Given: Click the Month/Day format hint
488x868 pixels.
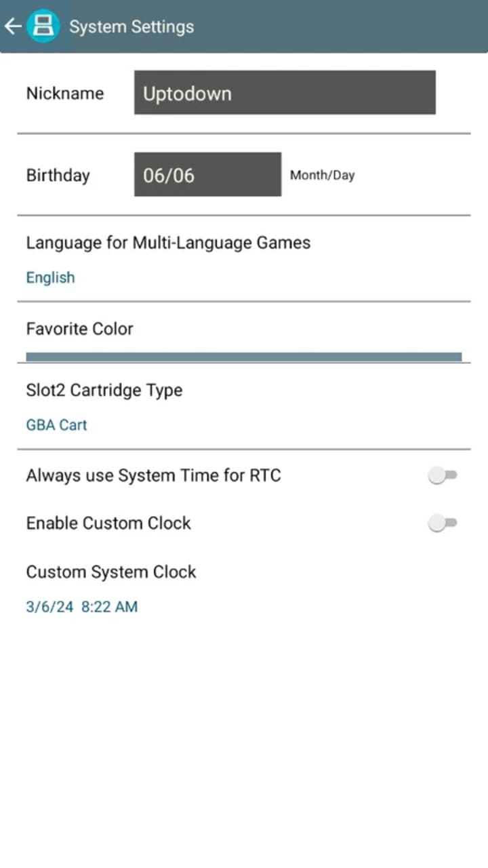Looking at the screenshot, I should (322, 175).
